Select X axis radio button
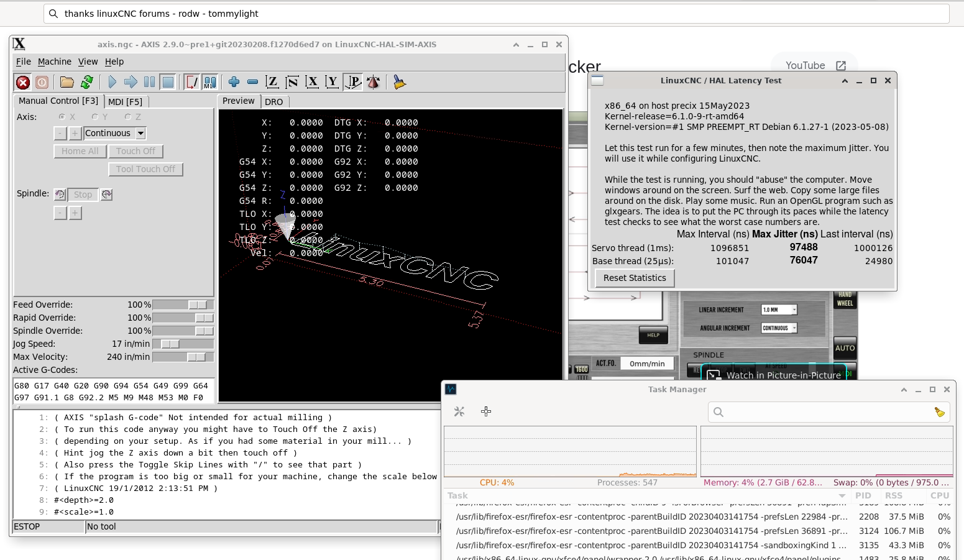This screenshot has width=964, height=560. tap(62, 117)
